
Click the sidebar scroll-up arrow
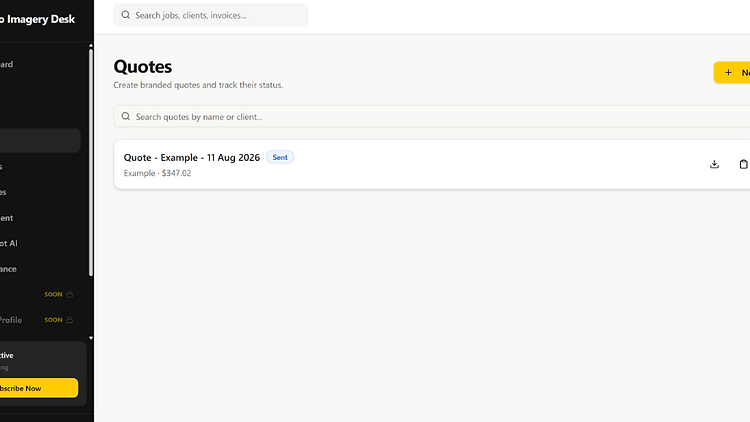(91, 46)
